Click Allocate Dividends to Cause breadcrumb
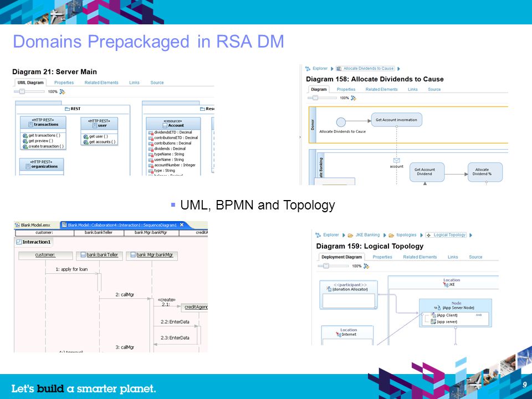Image resolution: width=532 pixels, height=399 pixels. (x=365, y=69)
